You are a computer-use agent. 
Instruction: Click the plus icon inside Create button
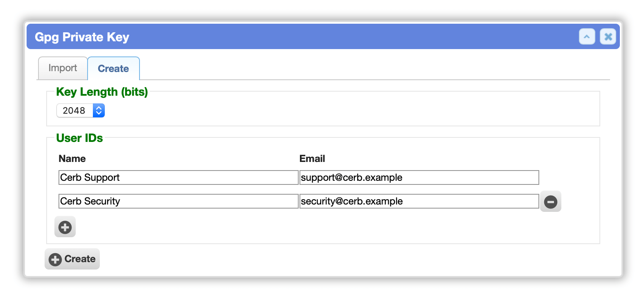point(55,259)
